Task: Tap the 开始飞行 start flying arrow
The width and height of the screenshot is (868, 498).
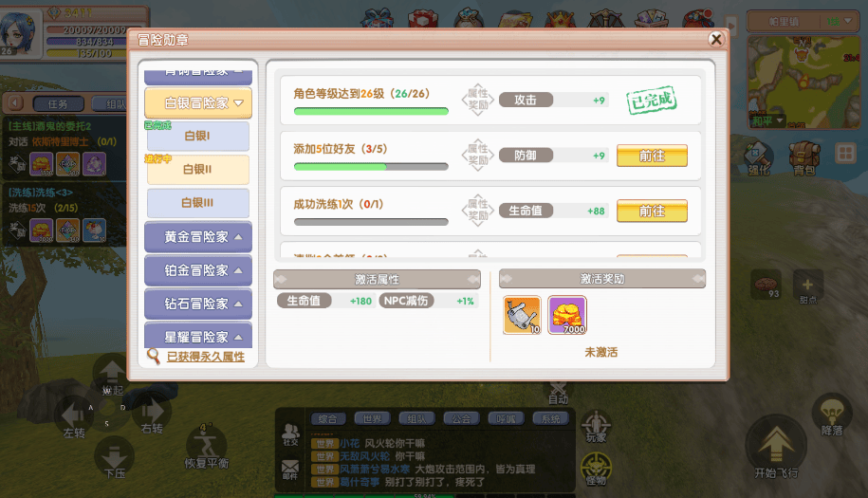Action: click(x=776, y=448)
